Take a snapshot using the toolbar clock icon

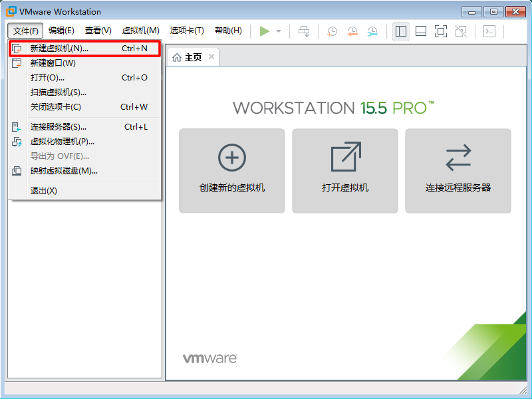332,31
